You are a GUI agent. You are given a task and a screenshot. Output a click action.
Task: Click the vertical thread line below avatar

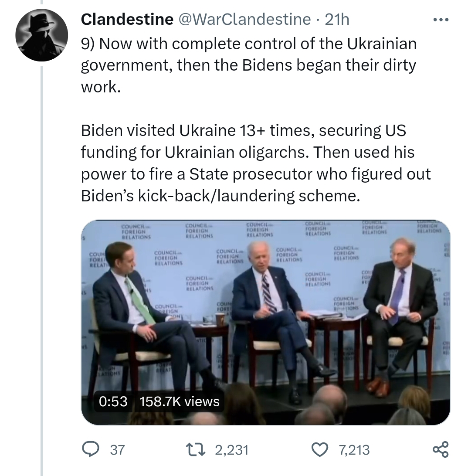[x=42, y=271]
